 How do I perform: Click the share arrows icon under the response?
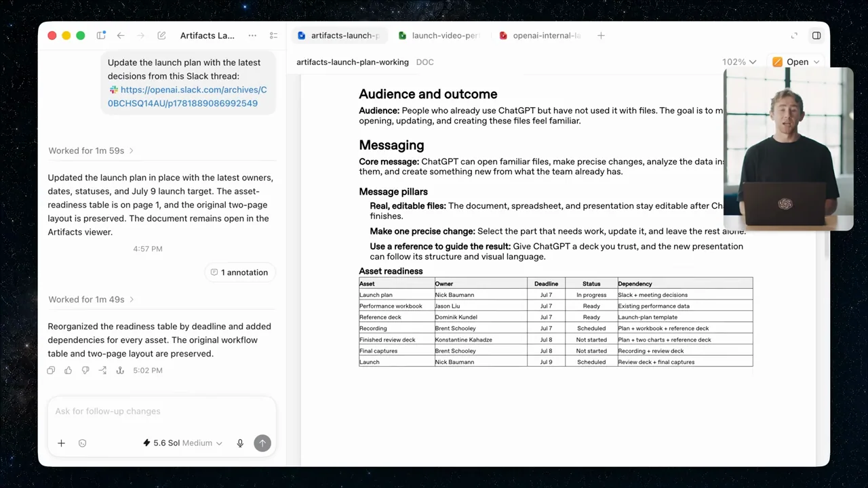(x=102, y=370)
